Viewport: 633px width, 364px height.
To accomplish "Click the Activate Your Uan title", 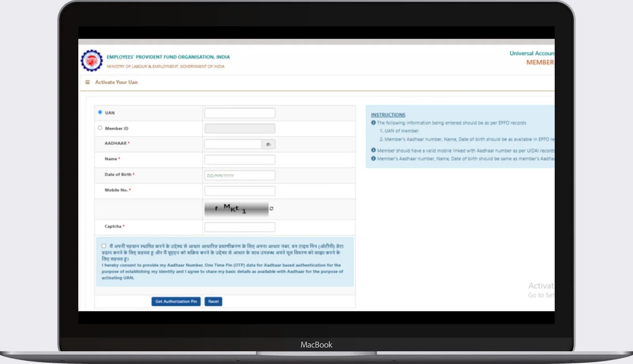I will (x=116, y=82).
